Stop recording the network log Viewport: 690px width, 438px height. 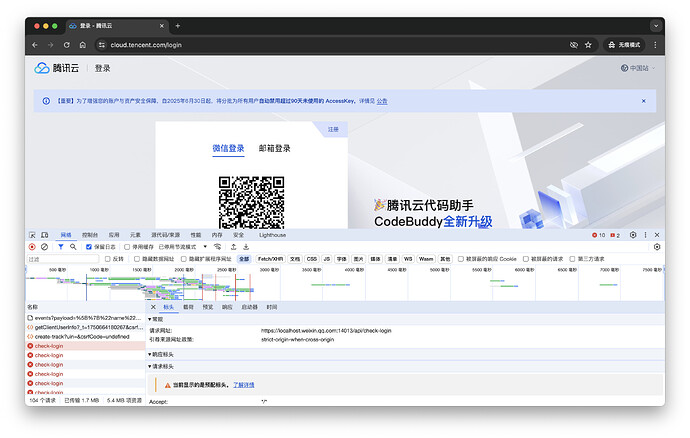(x=32, y=247)
